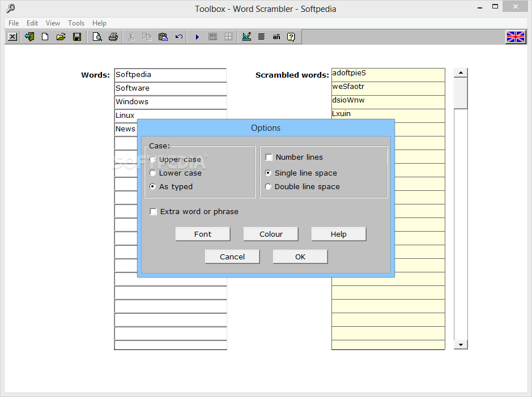Viewport: 532px width, 397px height.
Task: Click the Font button
Action: click(x=203, y=234)
